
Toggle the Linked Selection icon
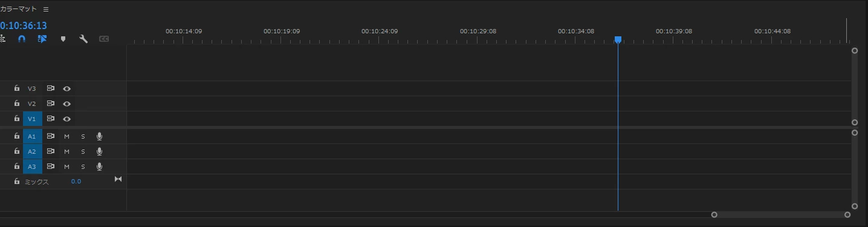tap(42, 39)
